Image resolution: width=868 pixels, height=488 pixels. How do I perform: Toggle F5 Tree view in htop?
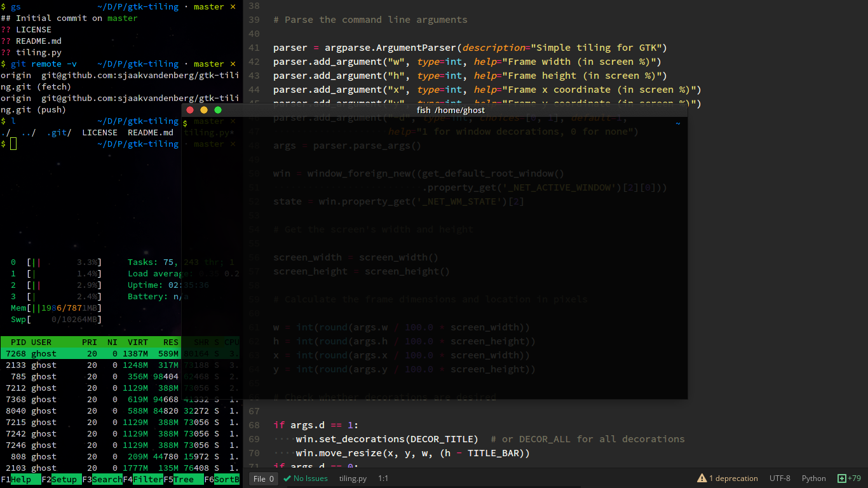(x=184, y=480)
